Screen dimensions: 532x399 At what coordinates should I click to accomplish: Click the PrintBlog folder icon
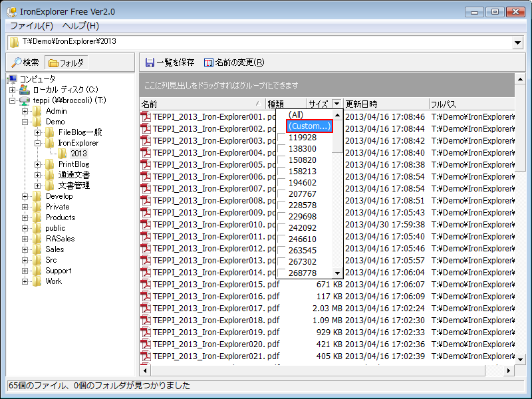click(x=49, y=164)
